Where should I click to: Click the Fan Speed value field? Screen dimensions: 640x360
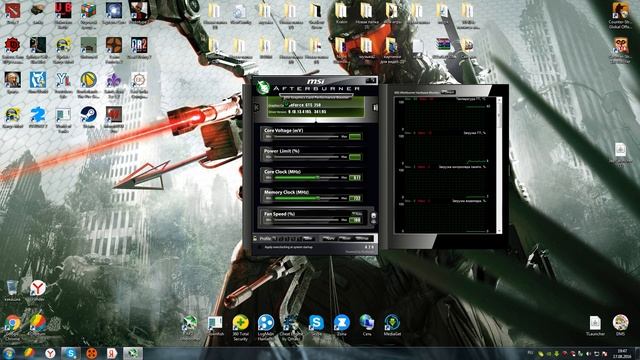(x=355, y=220)
